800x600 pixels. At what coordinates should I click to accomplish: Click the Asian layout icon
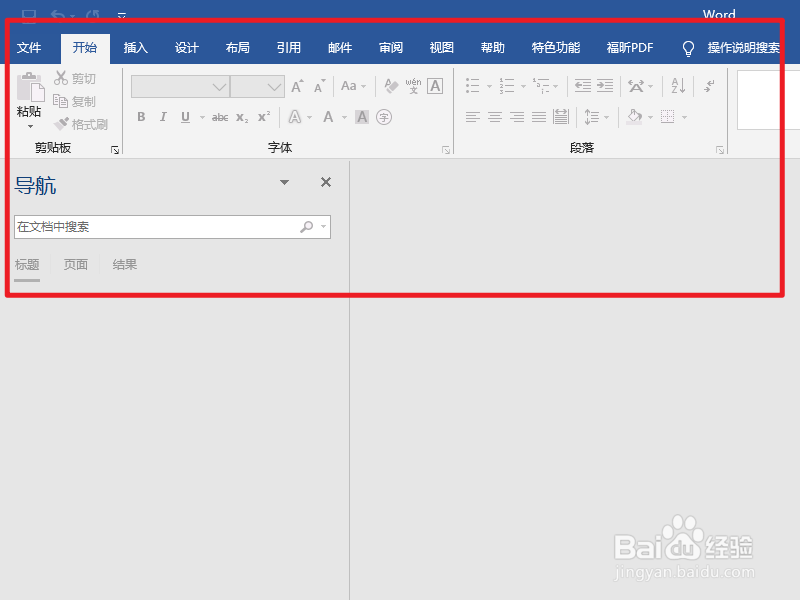(636, 86)
